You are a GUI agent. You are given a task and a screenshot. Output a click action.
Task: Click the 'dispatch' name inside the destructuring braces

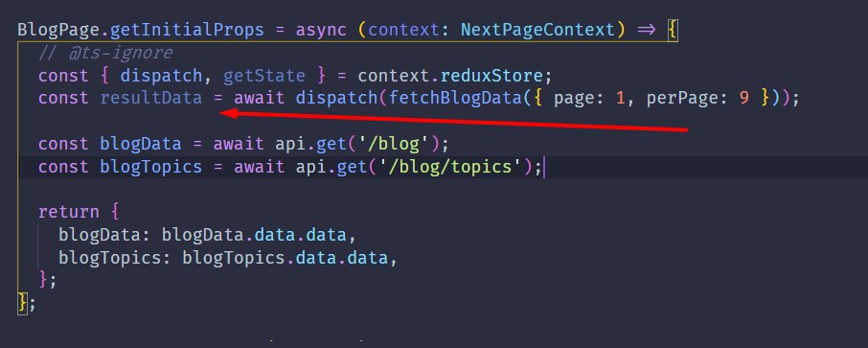161,76
